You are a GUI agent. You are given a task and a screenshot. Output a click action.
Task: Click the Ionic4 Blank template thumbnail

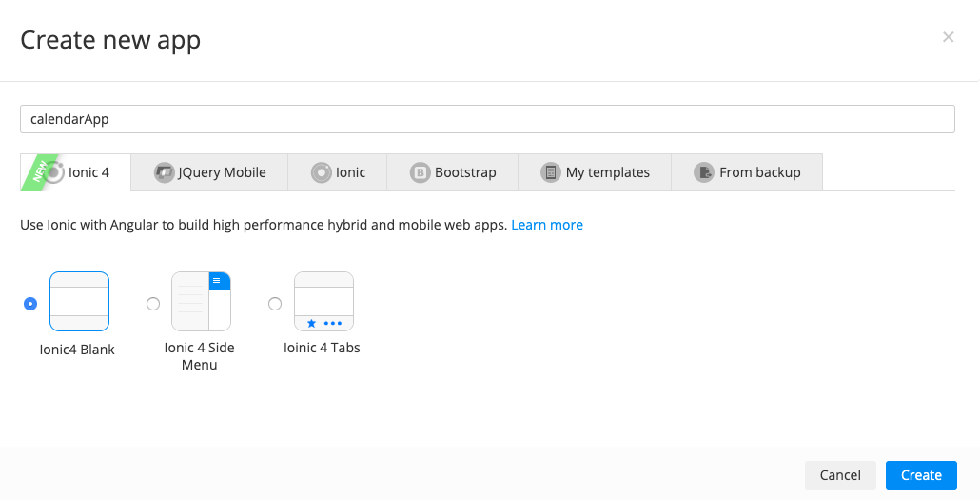pyautogui.click(x=79, y=302)
